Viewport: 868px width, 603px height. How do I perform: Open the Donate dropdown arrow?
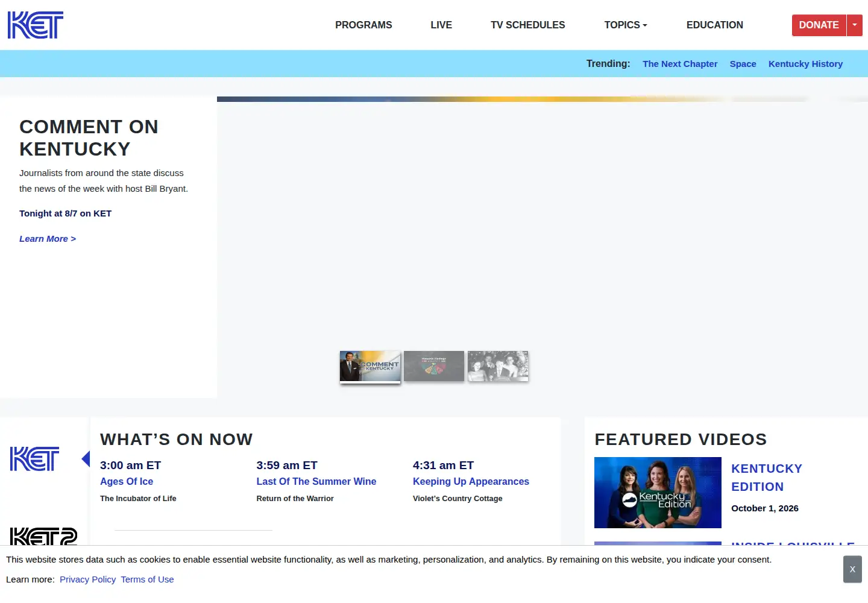(x=855, y=25)
